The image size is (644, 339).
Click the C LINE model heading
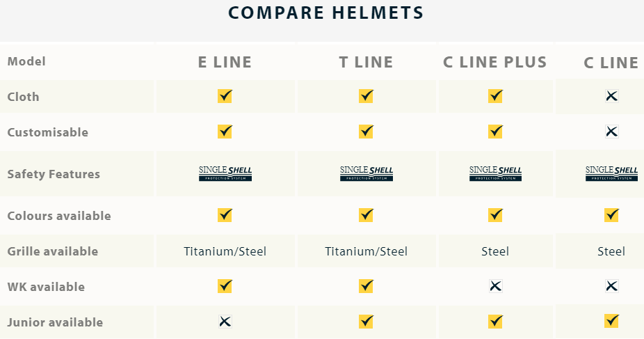coord(611,63)
